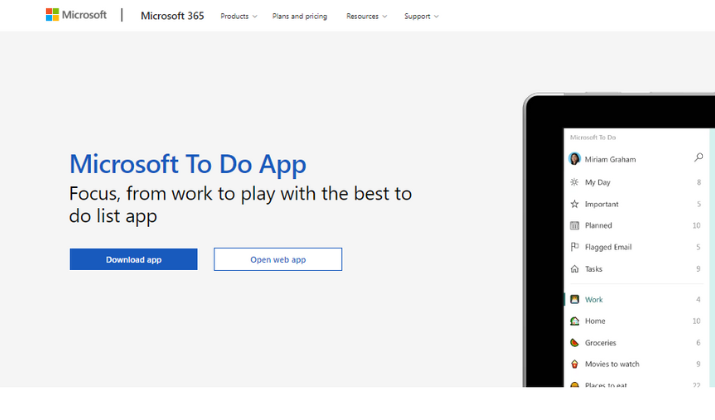Click the search magnifier icon in To Do
Screen dimensions: 715x420
point(699,158)
